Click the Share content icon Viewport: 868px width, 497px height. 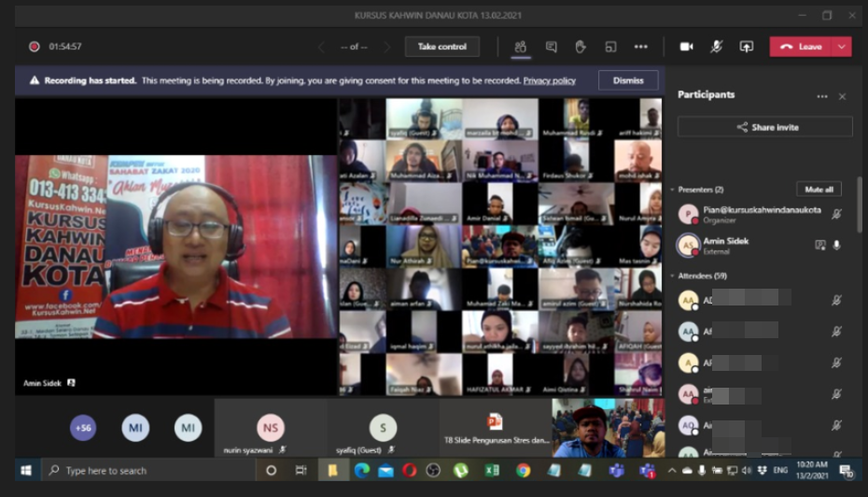[x=747, y=47]
